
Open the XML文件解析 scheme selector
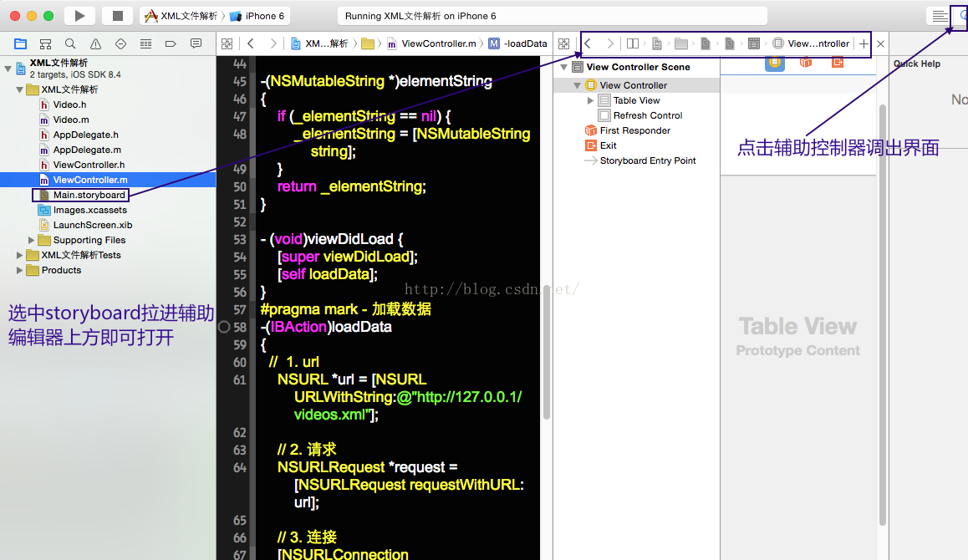click(181, 16)
